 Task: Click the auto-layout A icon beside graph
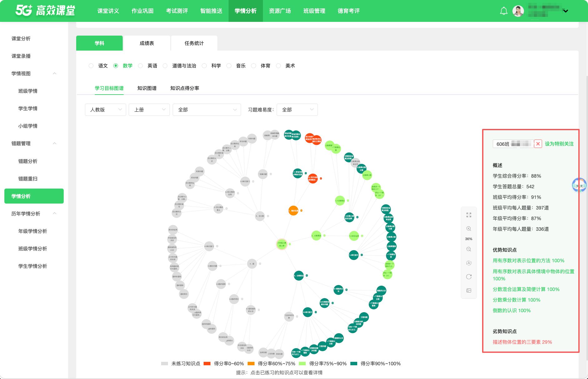pyautogui.click(x=469, y=263)
